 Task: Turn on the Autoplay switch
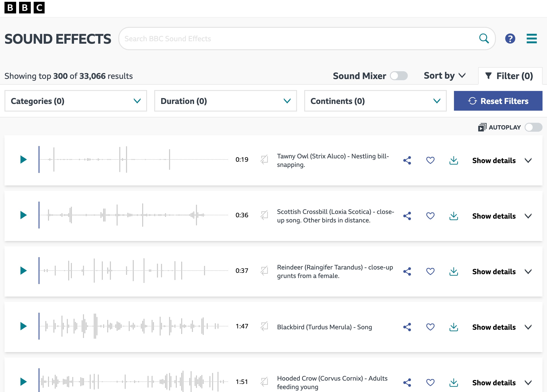coord(533,127)
